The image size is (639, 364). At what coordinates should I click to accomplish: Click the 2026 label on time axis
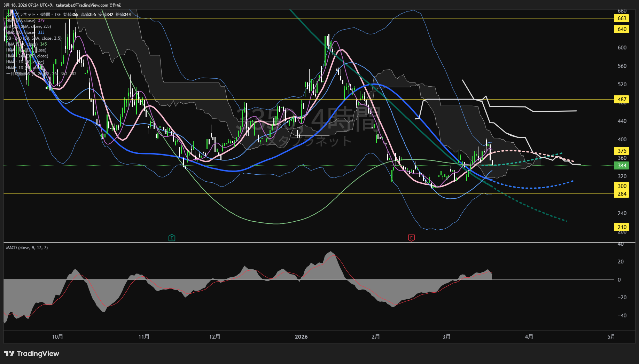tap(301, 337)
